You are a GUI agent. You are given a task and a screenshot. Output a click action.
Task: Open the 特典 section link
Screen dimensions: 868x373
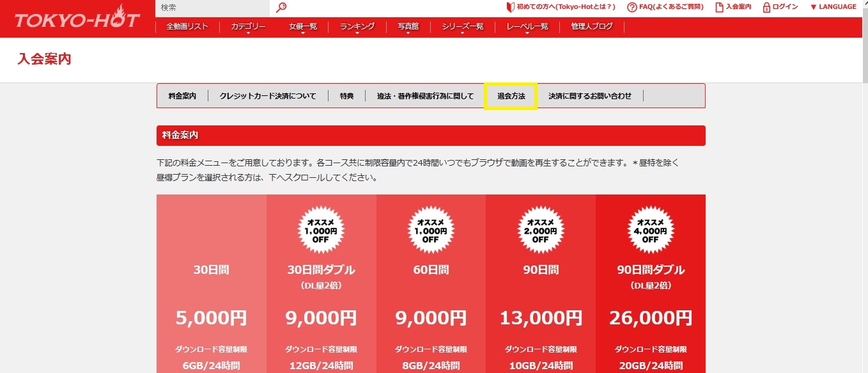[x=346, y=96]
